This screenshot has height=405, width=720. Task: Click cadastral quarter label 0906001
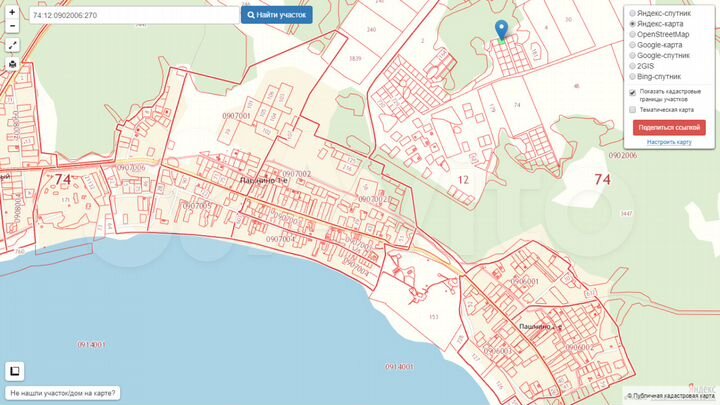pos(525,281)
